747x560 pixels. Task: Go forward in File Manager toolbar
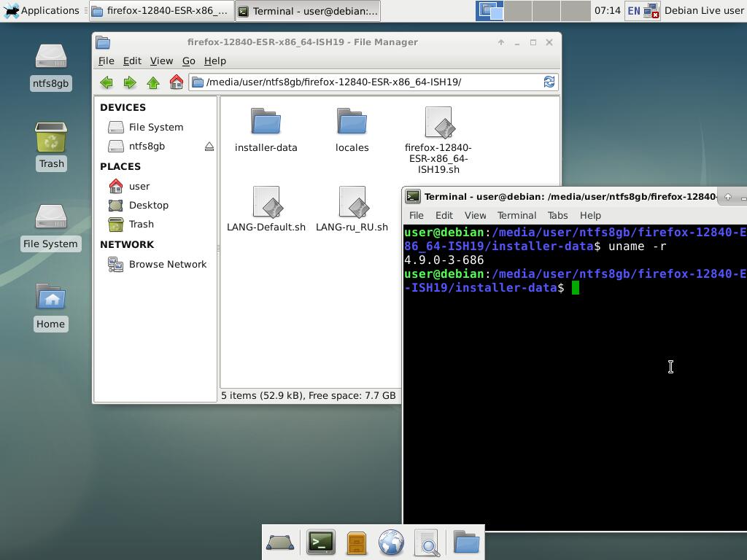pos(130,82)
